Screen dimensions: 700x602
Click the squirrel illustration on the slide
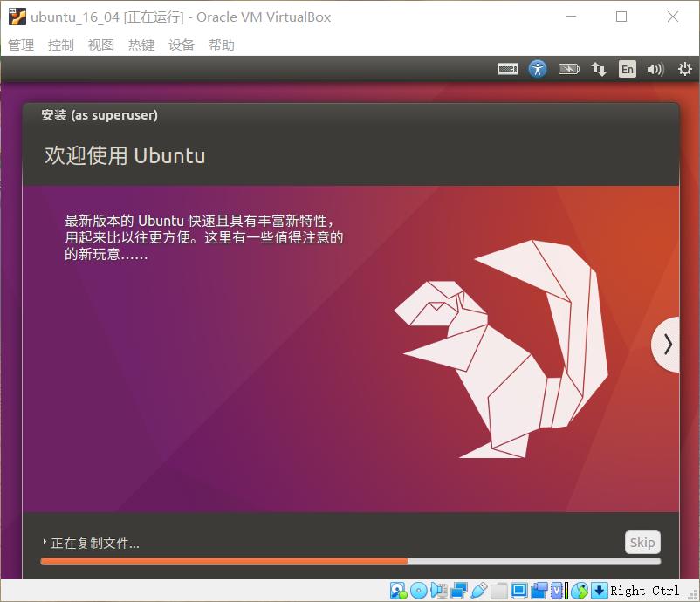click(x=501, y=349)
